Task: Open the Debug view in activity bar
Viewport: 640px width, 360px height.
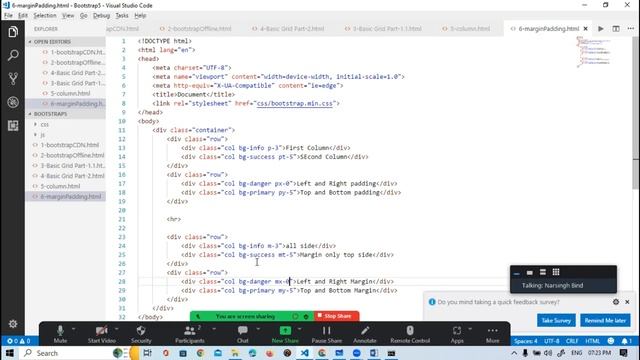Action: point(13,102)
